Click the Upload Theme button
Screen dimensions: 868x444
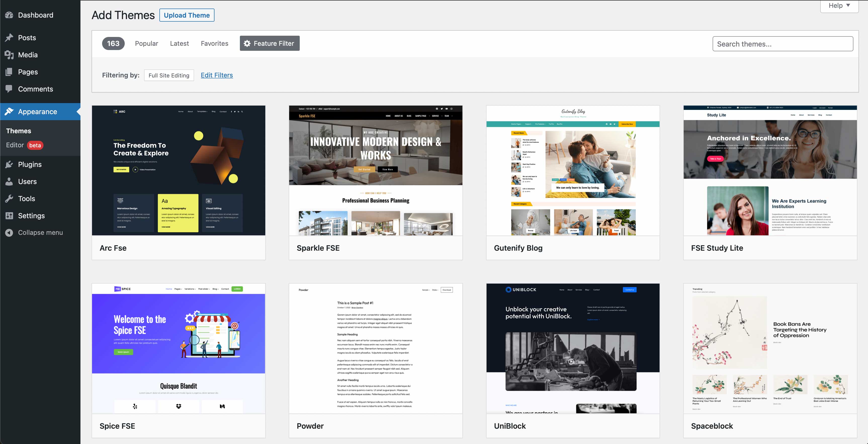point(187,15)
